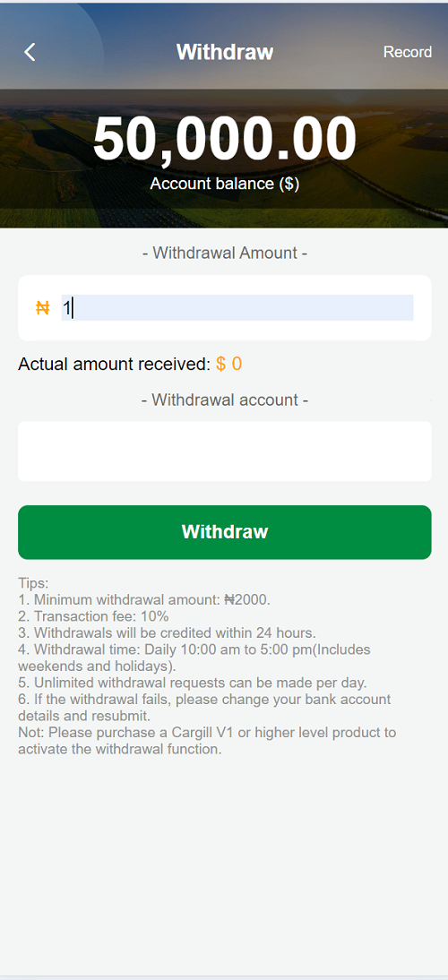Click the Minimum withdrawal amount tip
Viewport: 448px width, 980px height.
pyautogui.click(x=144, y=600)
